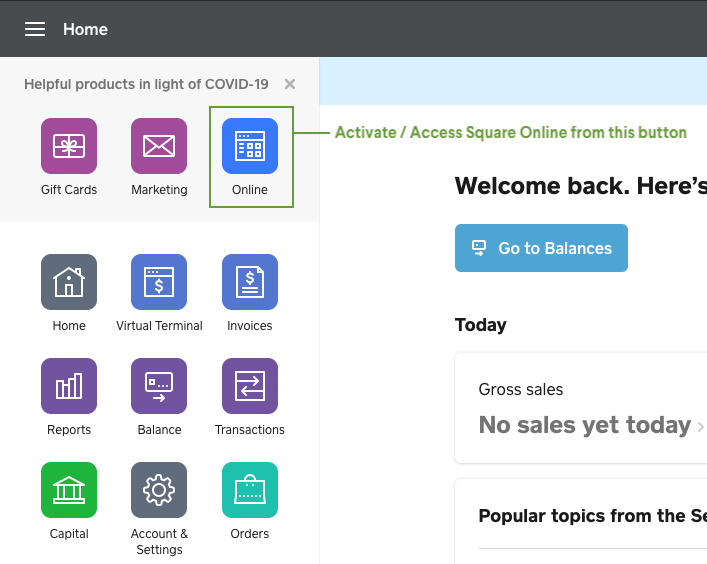
Task: Open Account & Settings gear
Action: coord(159,490)
